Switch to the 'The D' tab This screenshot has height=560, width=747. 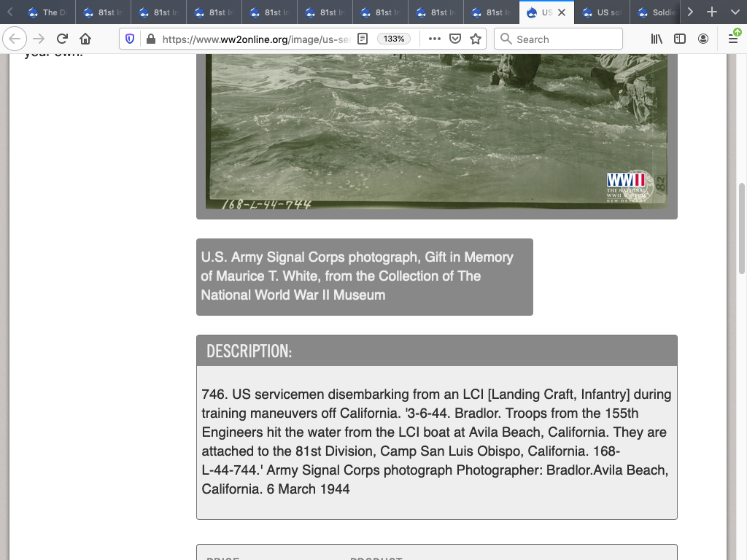tap(47, 12)
